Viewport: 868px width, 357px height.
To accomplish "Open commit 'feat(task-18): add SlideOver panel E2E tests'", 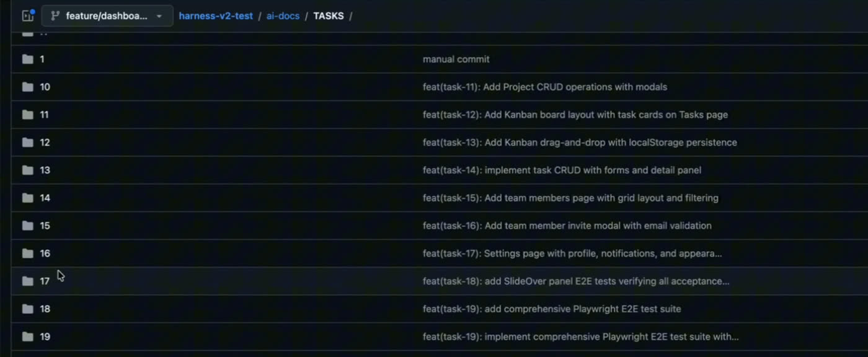I will pyautogui.click(x=576, y=281).
